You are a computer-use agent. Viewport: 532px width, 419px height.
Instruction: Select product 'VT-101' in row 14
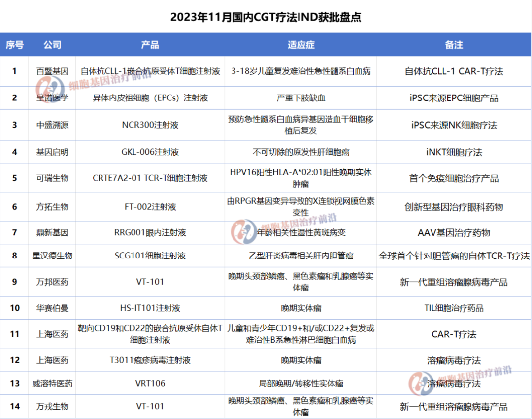tap(150, 406)
